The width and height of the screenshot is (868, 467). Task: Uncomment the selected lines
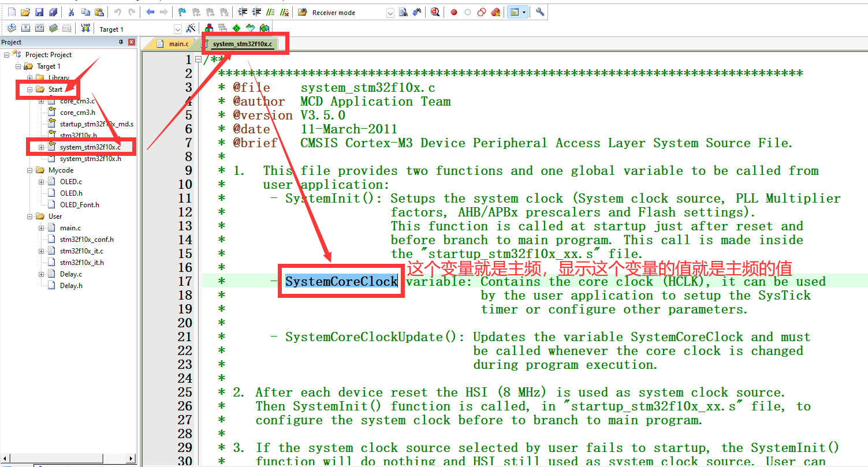coord(284,12)
